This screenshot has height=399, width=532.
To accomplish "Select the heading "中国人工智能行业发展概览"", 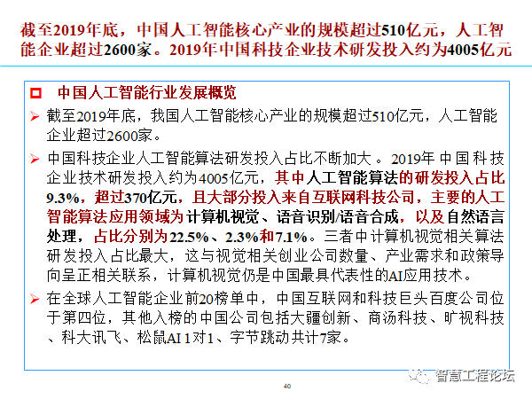I will click(x=147, y=93).
